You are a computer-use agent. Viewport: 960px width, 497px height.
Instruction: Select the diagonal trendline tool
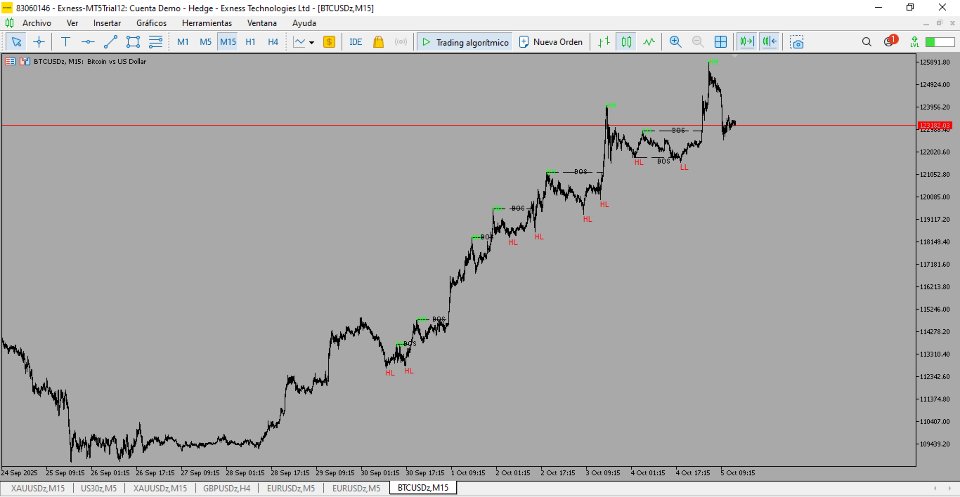point(110,42)
